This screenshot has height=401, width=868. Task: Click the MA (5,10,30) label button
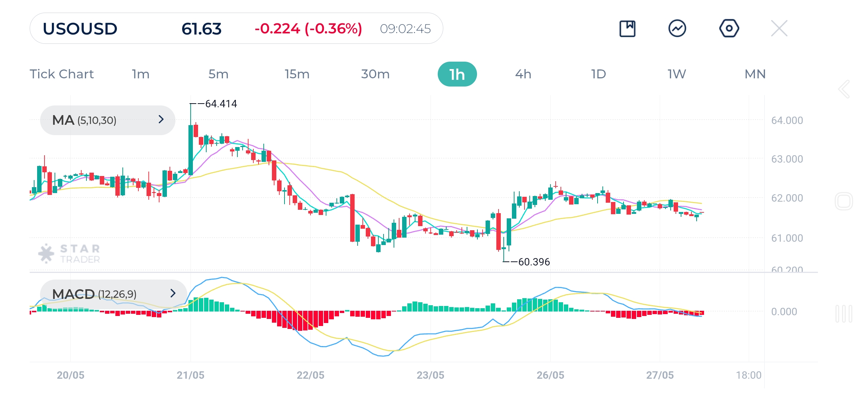click(85, 120)
